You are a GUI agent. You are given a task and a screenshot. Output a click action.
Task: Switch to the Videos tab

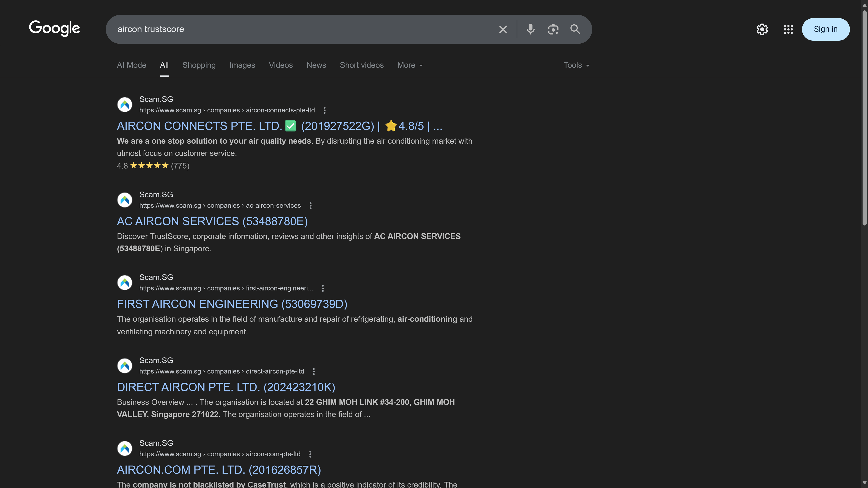click(x=281, y=65)
